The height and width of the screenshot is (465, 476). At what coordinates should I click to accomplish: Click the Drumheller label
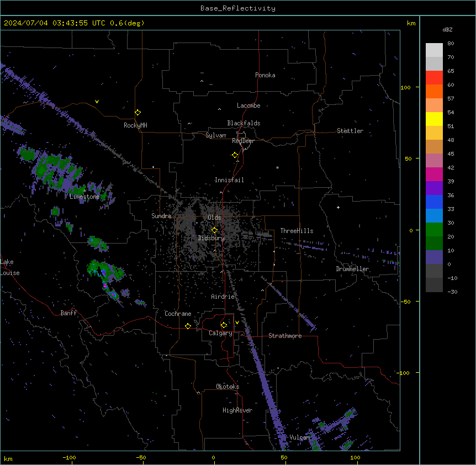coord(352,269)
